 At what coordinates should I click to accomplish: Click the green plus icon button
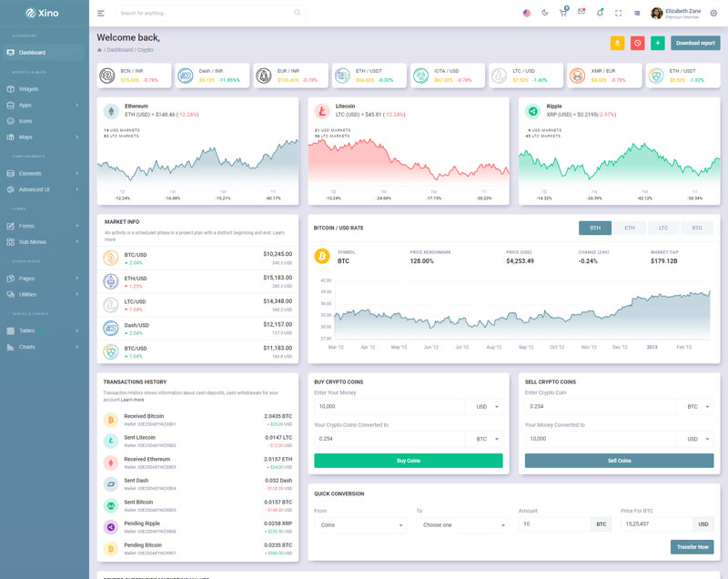658,43
